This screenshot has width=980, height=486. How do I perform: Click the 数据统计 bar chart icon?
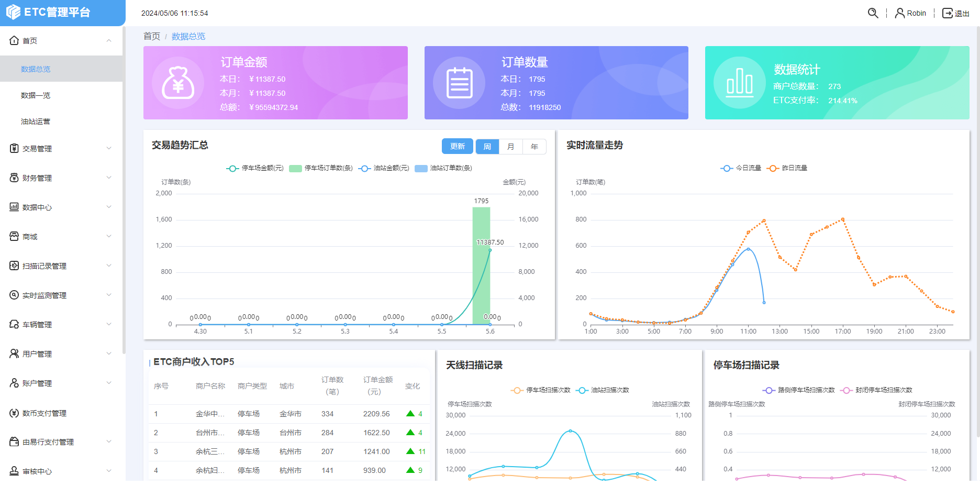pos(740,83)
